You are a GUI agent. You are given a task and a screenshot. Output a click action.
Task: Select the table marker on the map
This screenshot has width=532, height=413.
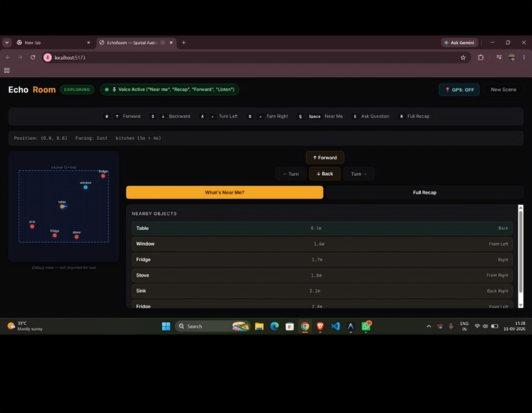tap(62, 206)
